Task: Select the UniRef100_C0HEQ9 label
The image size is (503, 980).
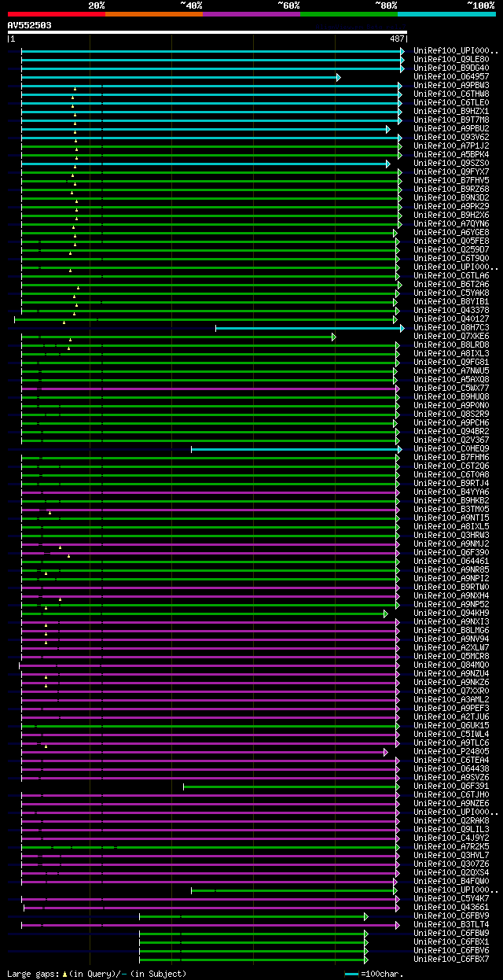Action: [451, 448]
